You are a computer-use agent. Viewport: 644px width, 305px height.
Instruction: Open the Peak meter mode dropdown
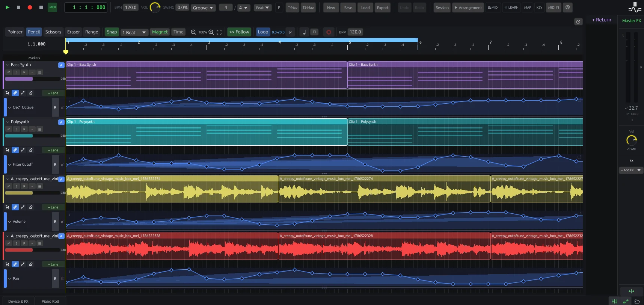(x=262, y=8)
